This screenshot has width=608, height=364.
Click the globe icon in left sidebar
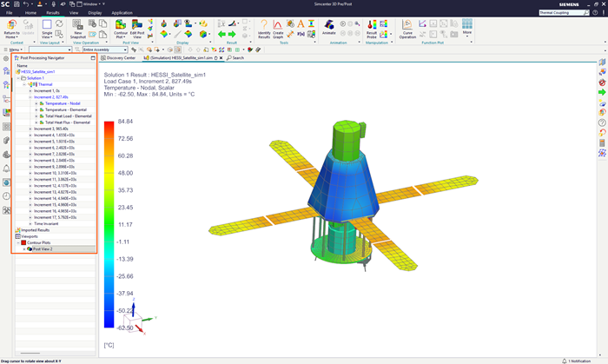coord(6,182)
